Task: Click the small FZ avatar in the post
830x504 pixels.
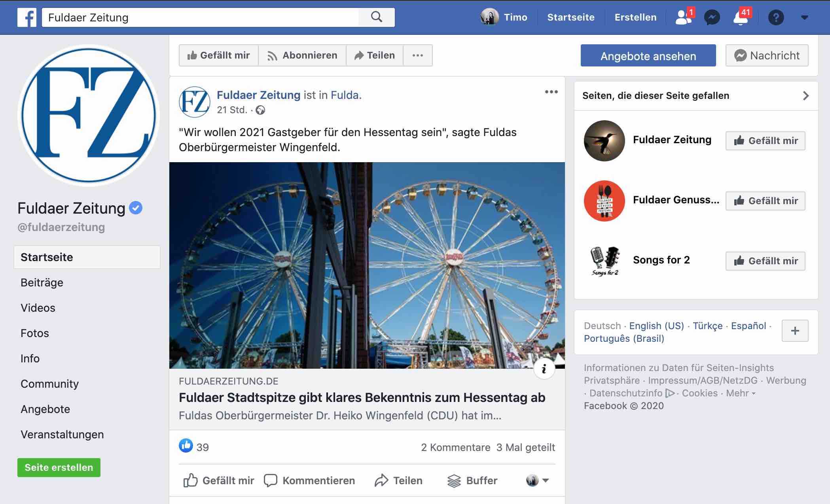Action: pyautogui.click(x=195, y=102)
